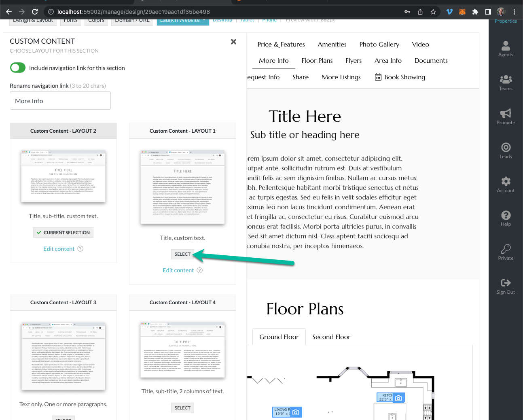523x420 pixels.
Task: Click the Living Room photo camera icon
Action: [296, 412]
